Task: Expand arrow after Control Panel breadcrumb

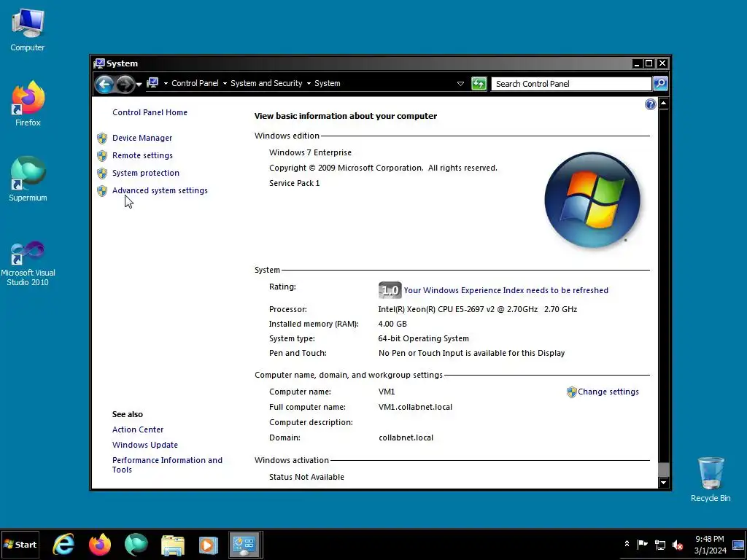Action: 225,83
